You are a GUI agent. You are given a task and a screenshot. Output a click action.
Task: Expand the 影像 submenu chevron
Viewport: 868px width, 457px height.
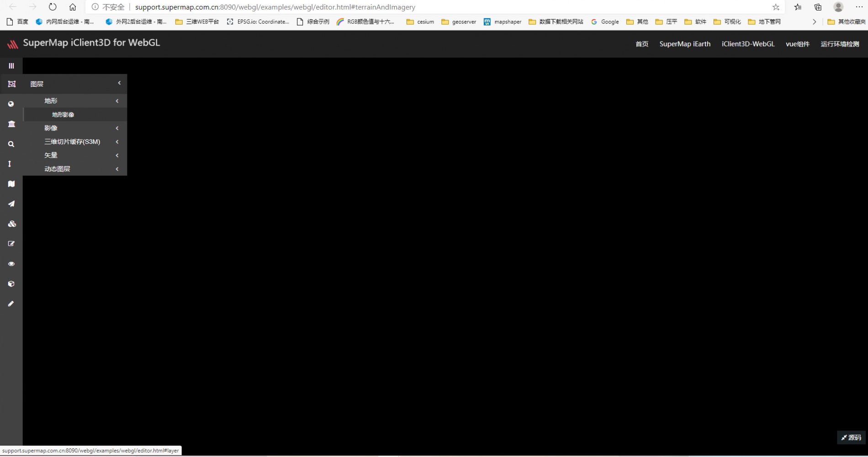click(117, 128)
